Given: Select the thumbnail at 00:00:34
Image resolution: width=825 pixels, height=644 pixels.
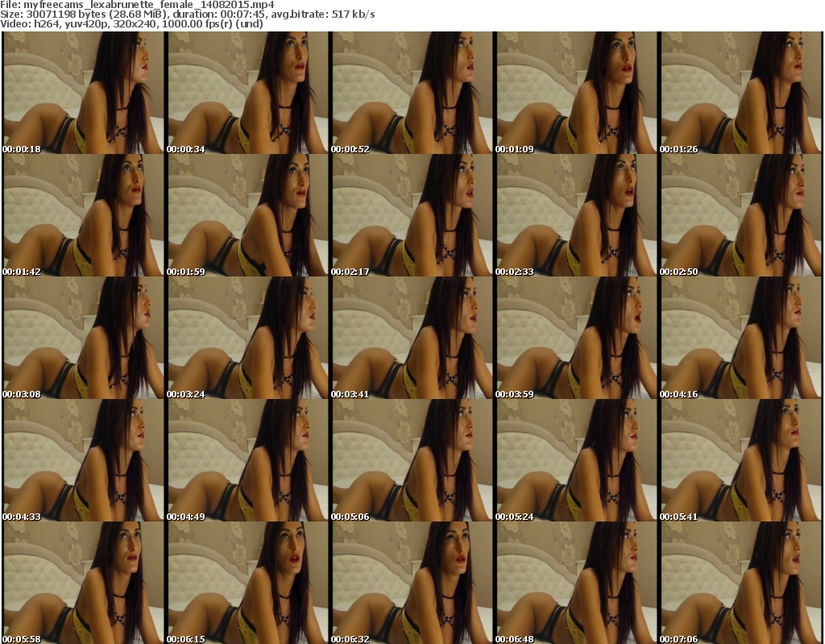Looking at the screenshot, I should [247, 93].
